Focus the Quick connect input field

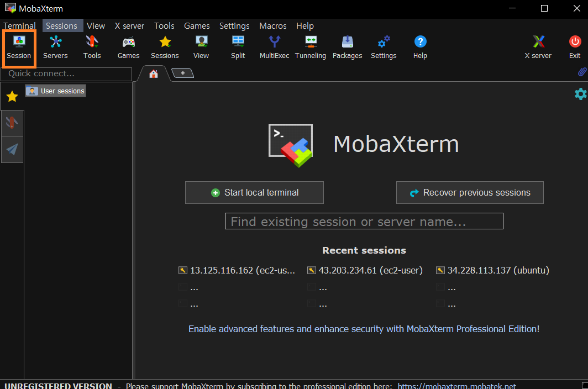click(x=66, y=74)
